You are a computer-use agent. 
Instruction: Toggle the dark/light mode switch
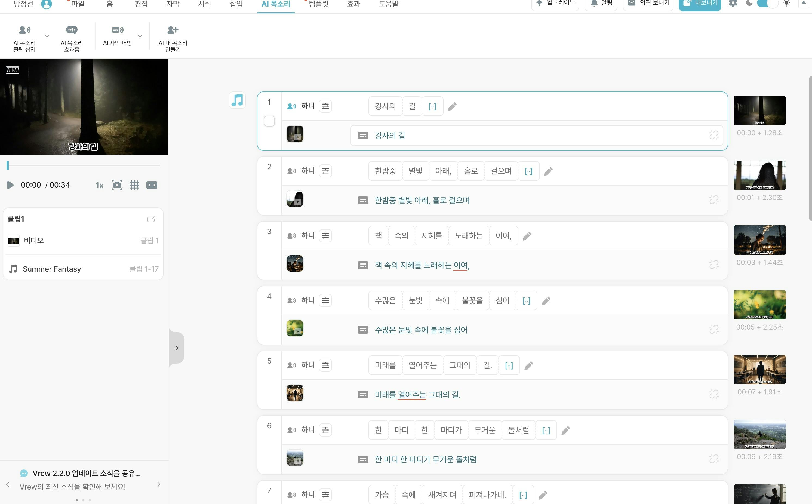tap(767, 3)
